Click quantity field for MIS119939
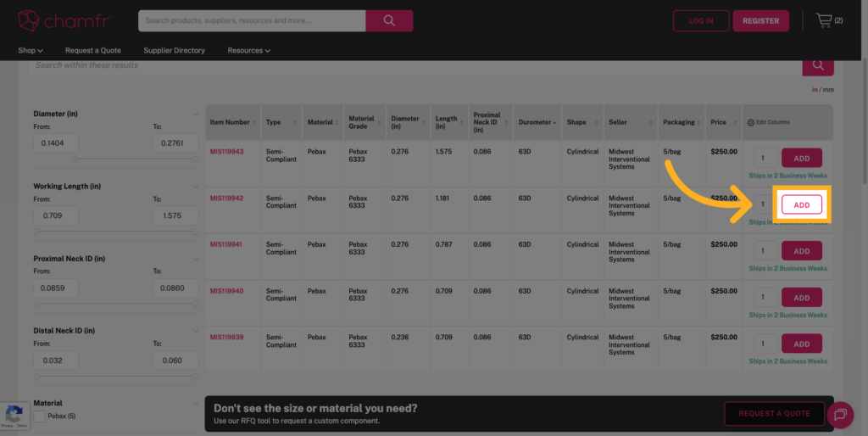Image resolution: width=868 pixels, height=436 pixels. point(766,344)
